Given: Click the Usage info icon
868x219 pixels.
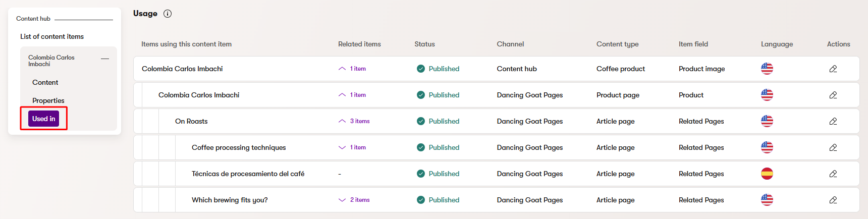Looking at the screenshot, I should click(168, 14).
